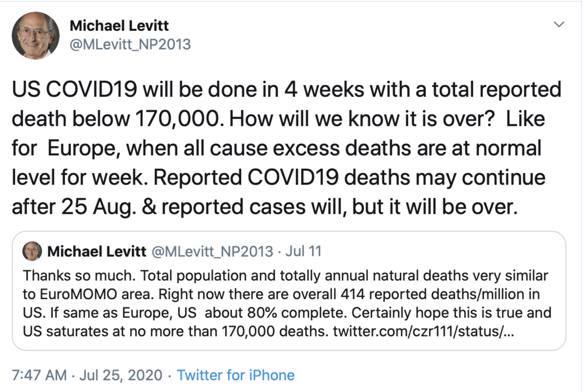584x392 pixels.
Task: Follow the twitter.com/czr111/status link
Action: [x=423, y=331]
